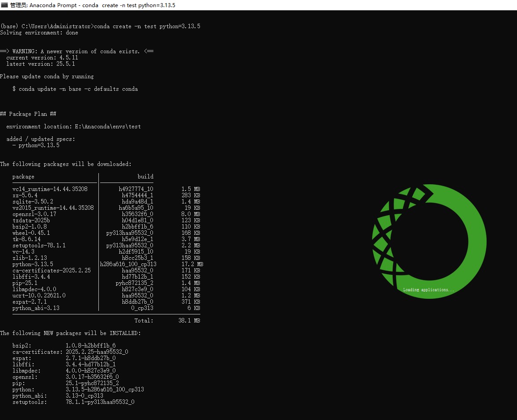
Task: Click the 'tzdata-2025b' package name
Action: coord(31,221)
